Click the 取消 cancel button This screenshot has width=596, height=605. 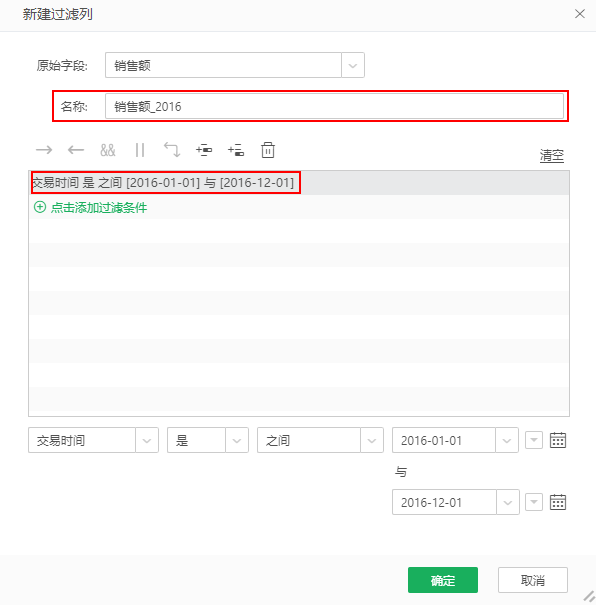tap(533, 580)
